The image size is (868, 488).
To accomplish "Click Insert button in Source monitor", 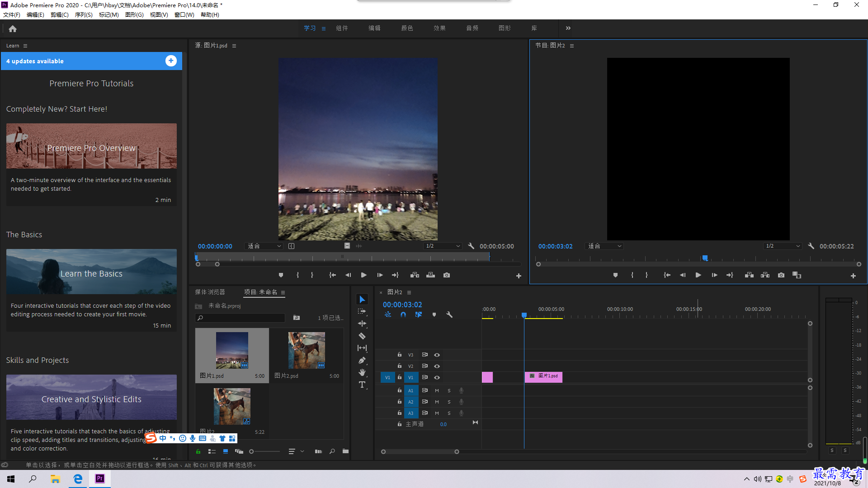I will [415, 275].
